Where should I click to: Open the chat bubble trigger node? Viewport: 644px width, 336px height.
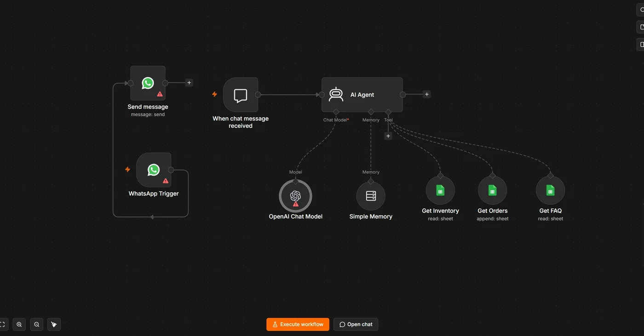241,95
